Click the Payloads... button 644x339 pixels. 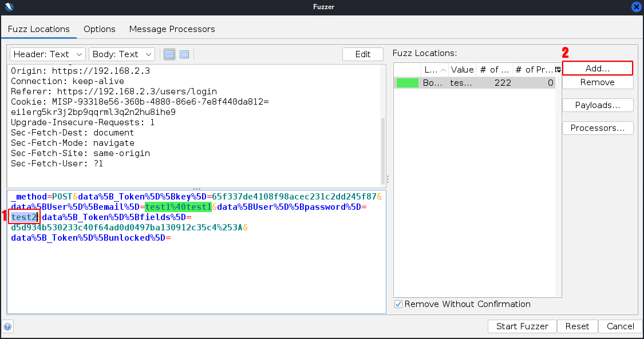coord(597,105)
